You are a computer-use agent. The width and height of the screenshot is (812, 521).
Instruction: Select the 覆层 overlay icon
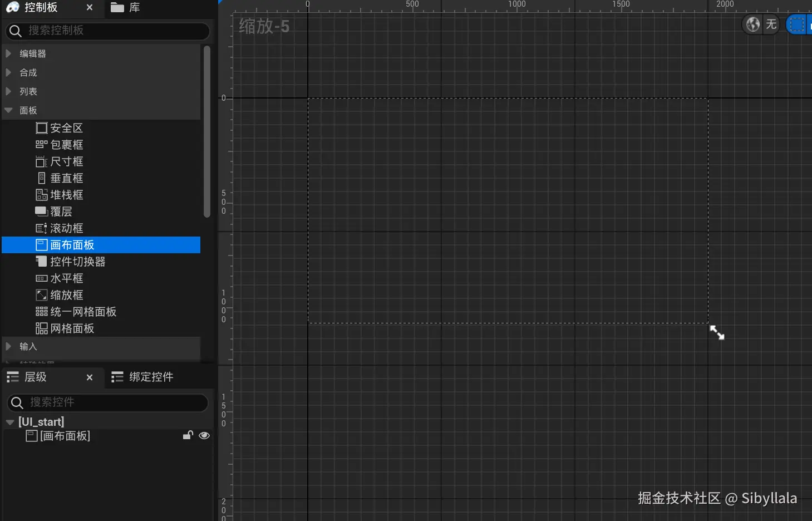[42, 212]
